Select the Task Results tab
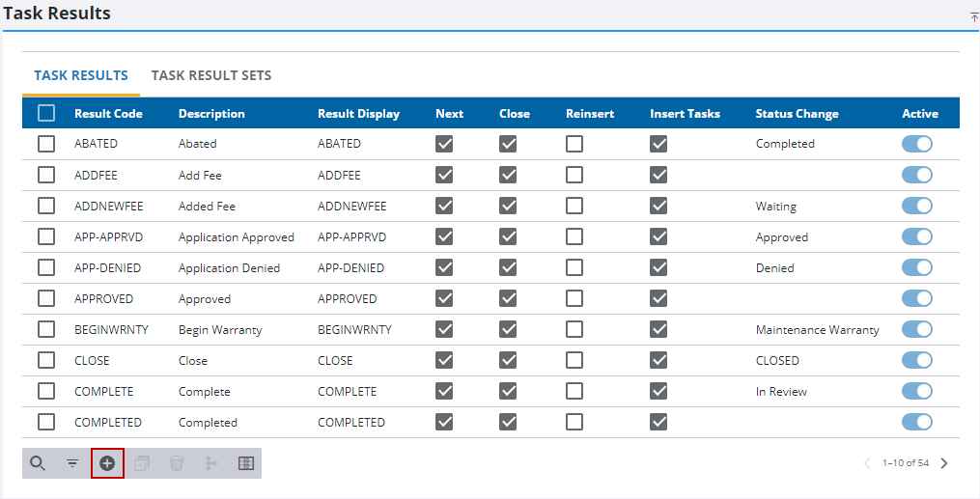The width and height of the screenshot is (980, 499). point(81,75)
